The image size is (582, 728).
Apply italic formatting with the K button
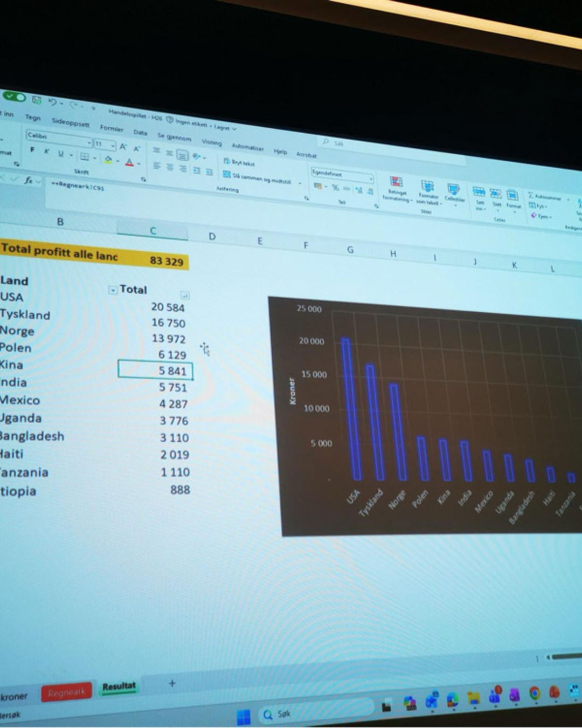47,152
